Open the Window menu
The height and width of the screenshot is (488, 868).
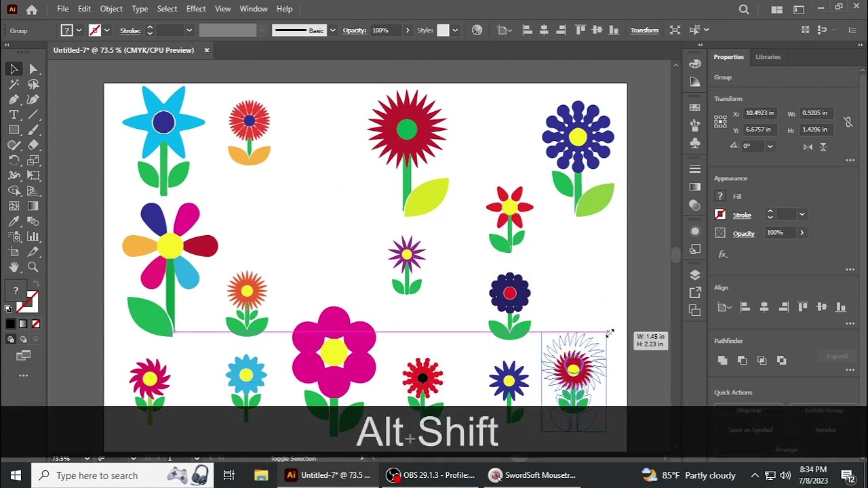[254, 9]
